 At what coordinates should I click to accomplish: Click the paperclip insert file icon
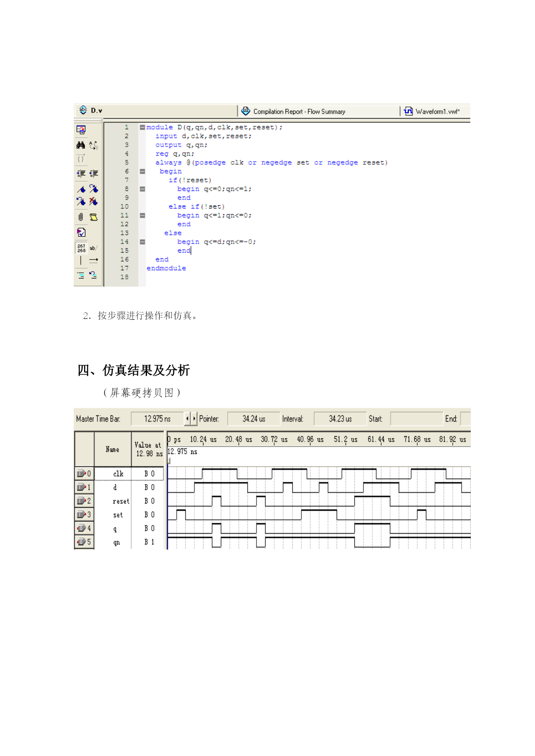pyautogui.click(x=81, y=217)
